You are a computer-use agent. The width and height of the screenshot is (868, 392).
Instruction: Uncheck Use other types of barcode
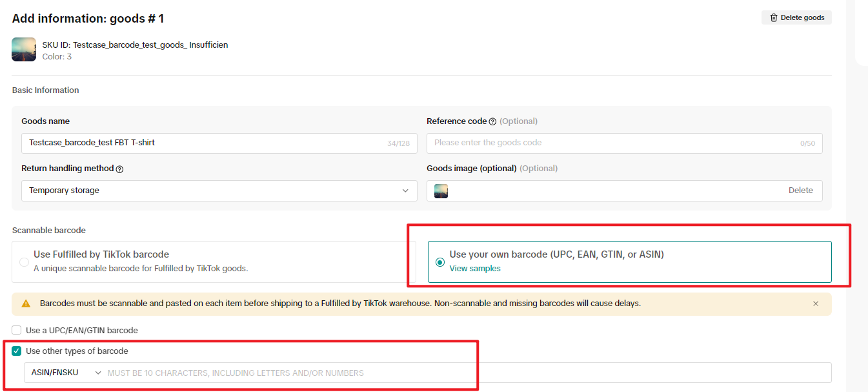point(17,351)
